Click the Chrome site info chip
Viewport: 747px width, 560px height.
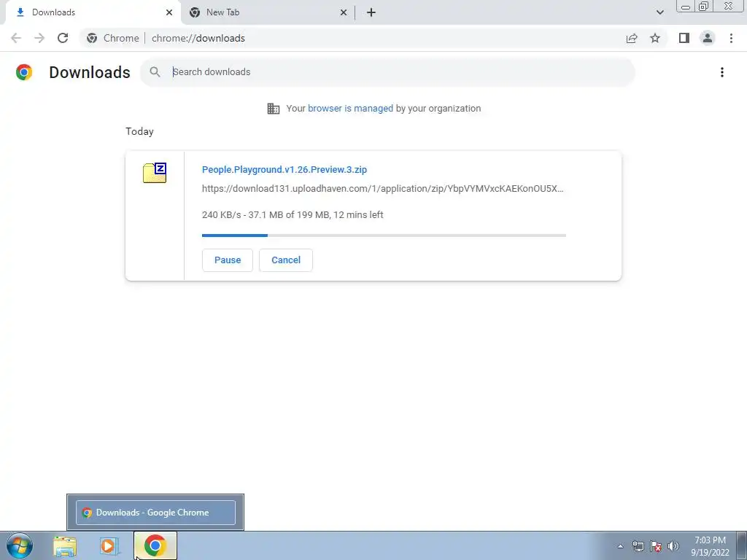tap(113, 38)
